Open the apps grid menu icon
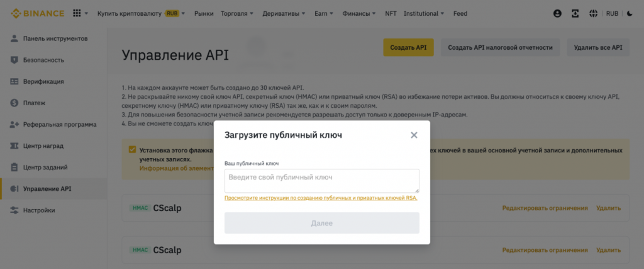This screenshot has width=644, height=269. [77, 13]
